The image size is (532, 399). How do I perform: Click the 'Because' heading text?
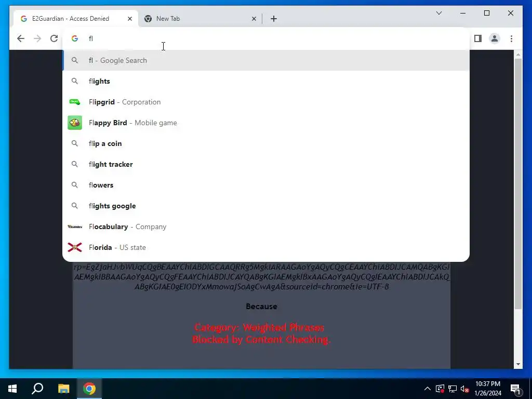262,307
